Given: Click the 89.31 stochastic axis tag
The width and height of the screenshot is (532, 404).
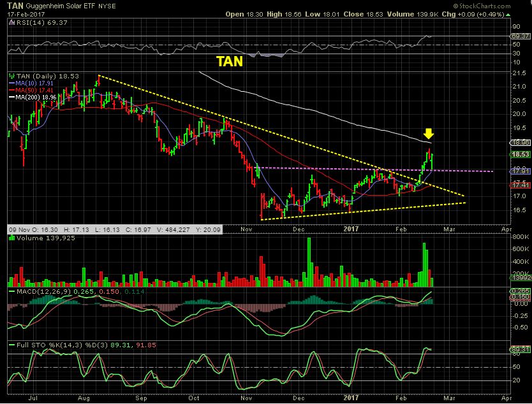Looking at the screenshot, I should pos(521,350).
